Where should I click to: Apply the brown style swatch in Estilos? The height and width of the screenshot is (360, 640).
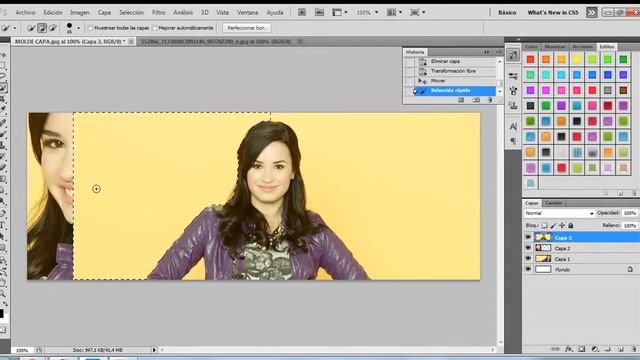[x=623, y=90]
